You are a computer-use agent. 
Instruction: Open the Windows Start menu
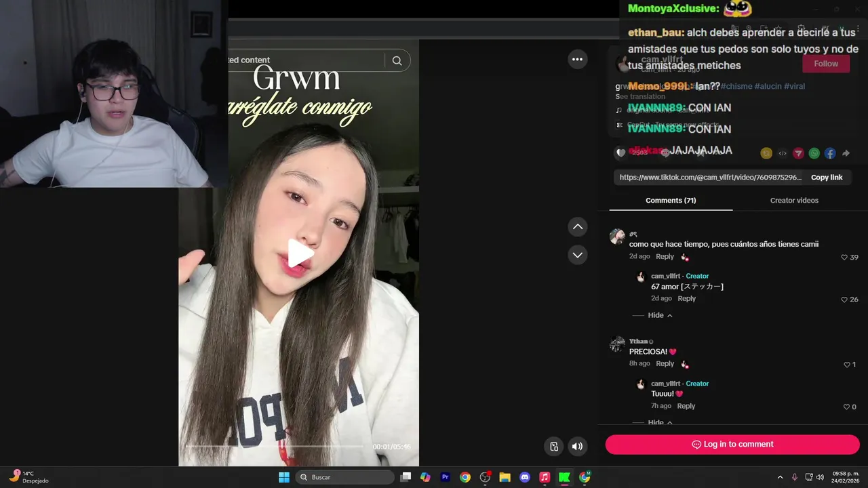click(284, 477)
